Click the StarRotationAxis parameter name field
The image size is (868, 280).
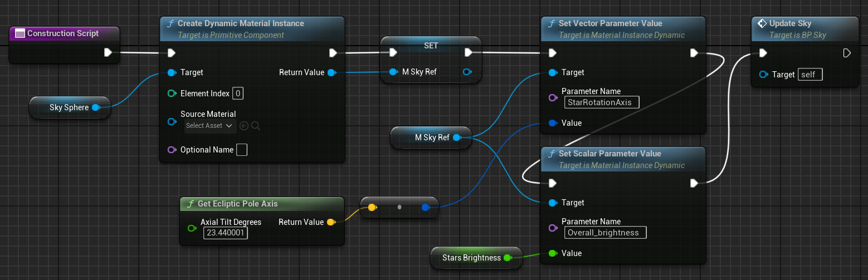pos(602,102)
